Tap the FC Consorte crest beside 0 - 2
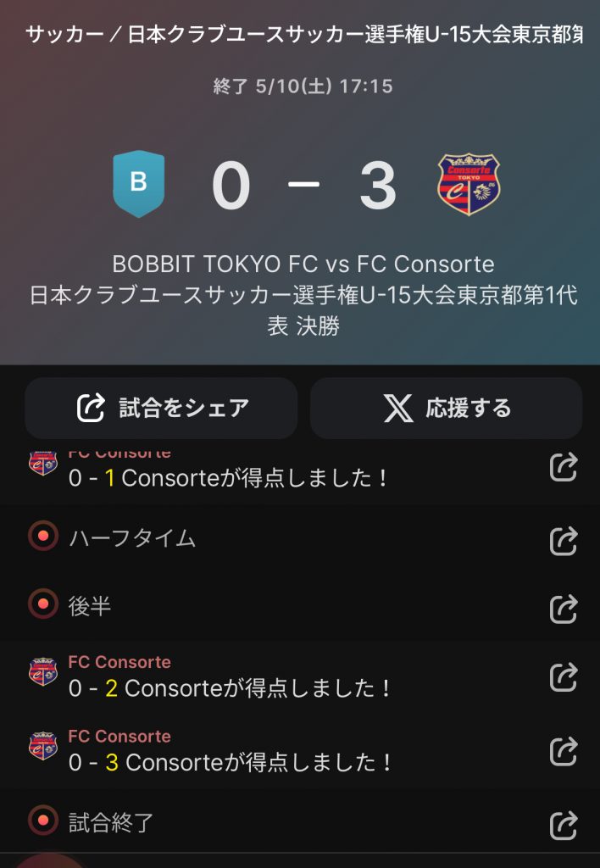The image size is (600, 868). pos(43,671)
